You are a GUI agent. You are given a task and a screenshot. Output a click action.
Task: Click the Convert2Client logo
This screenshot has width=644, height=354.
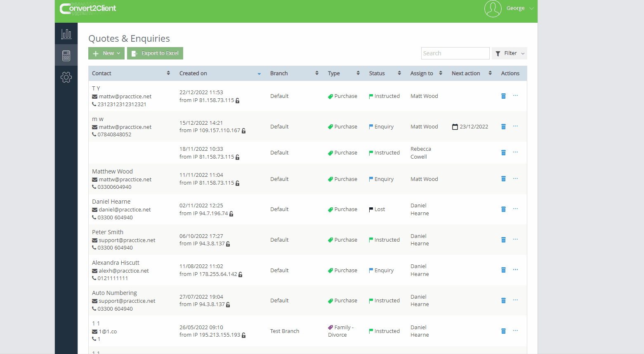88,8
